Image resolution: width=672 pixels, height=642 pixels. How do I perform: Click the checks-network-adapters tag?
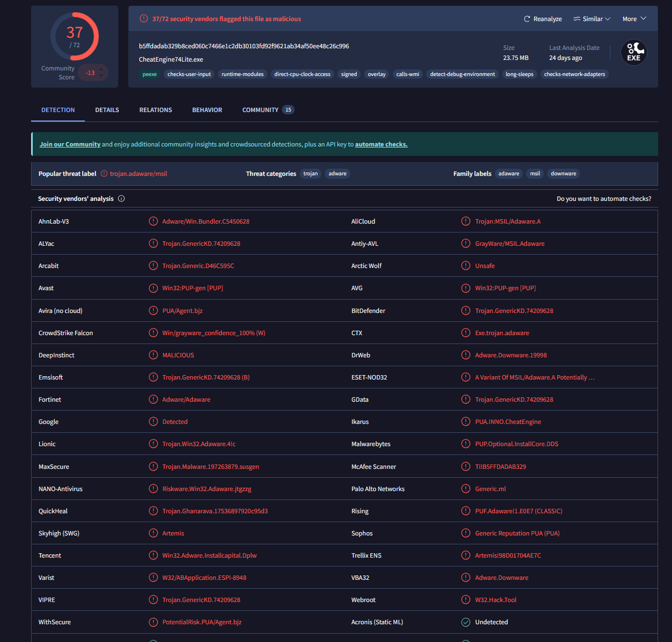(574, 74)
